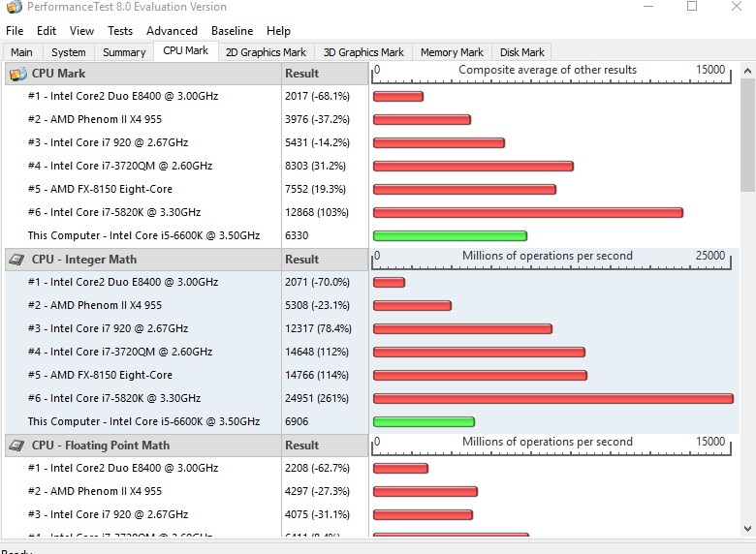
Task: Click the CPU Integer Math Result column header
Action: coord(325,260)
